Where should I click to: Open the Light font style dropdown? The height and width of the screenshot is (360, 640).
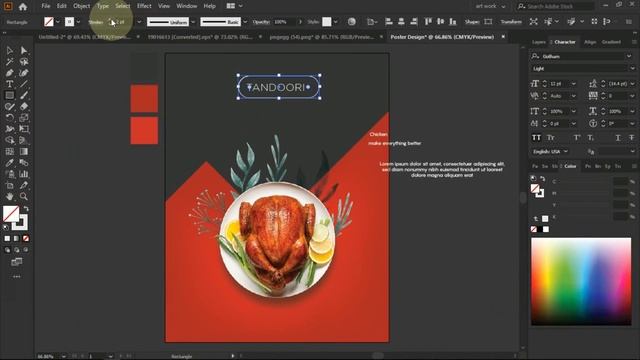pyautogui.click(x=632, y=69)
